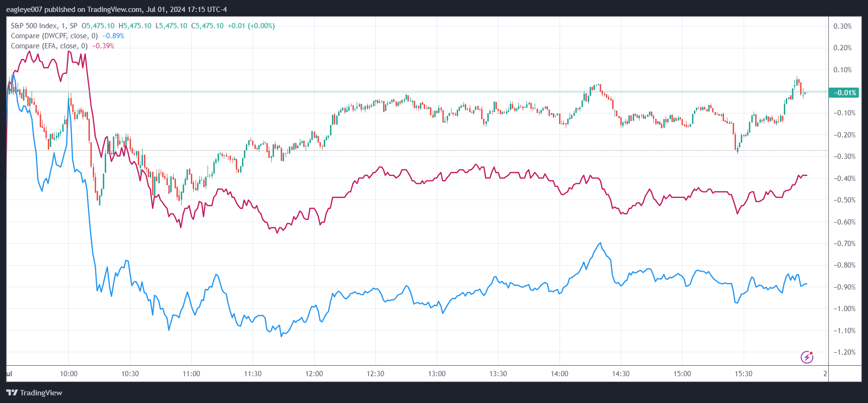
Task: Click the close value C5,475.10
Action: click(208, 26)
